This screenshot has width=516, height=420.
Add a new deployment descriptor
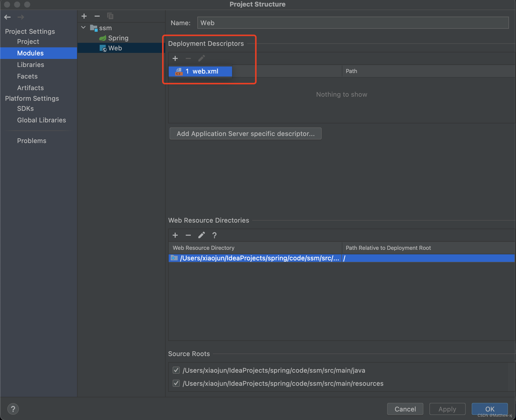[x=175, y=58]
